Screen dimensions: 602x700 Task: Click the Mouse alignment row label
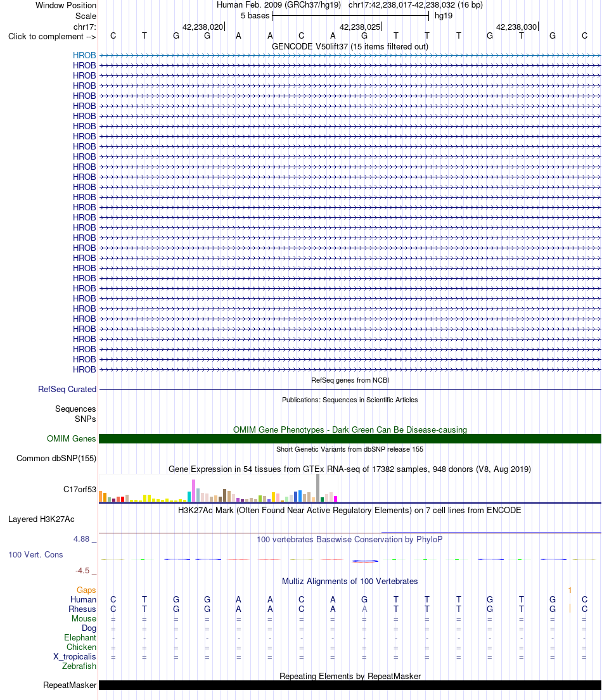[x=84, y=619]
